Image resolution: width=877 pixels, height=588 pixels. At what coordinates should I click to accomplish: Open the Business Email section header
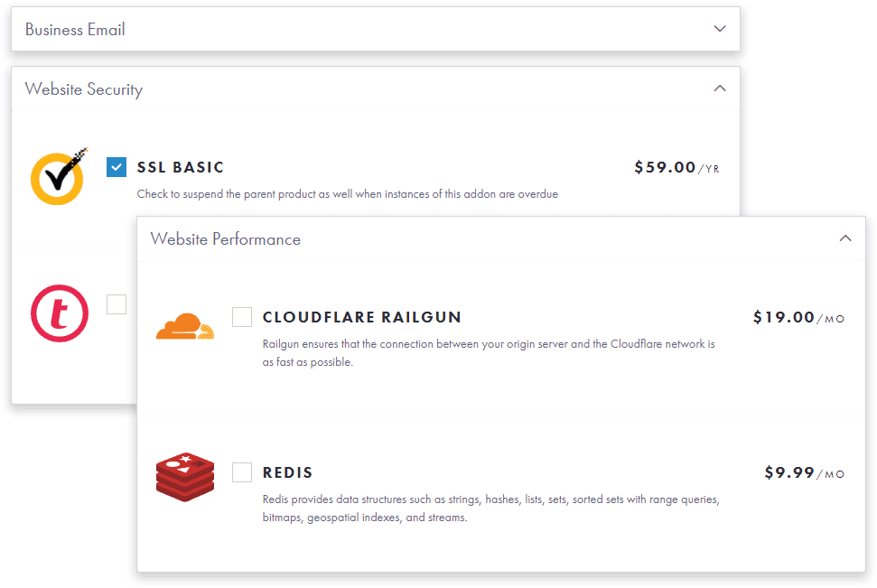click(x=376, y=29)
